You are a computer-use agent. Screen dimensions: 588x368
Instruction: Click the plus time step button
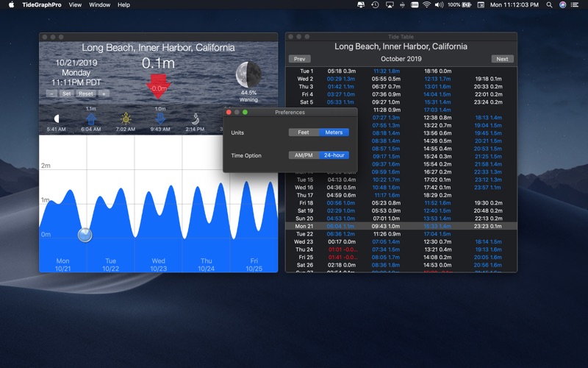[104, 94]
